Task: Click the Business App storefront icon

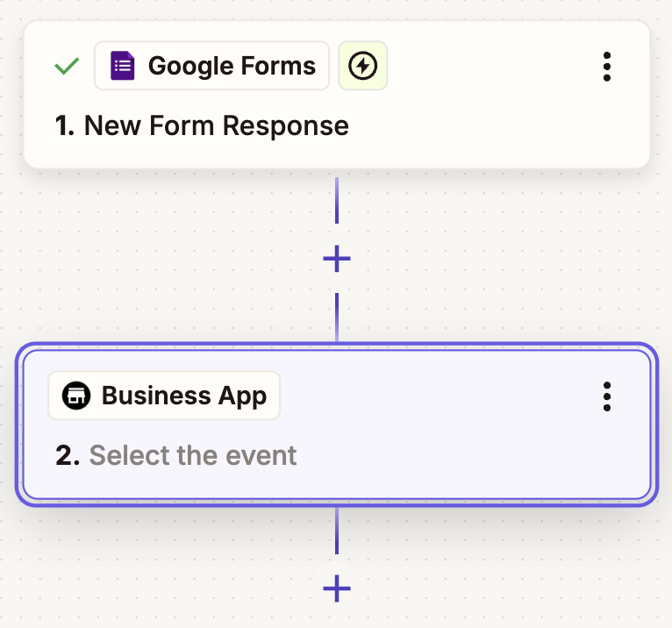Action: tap(76, 396)
